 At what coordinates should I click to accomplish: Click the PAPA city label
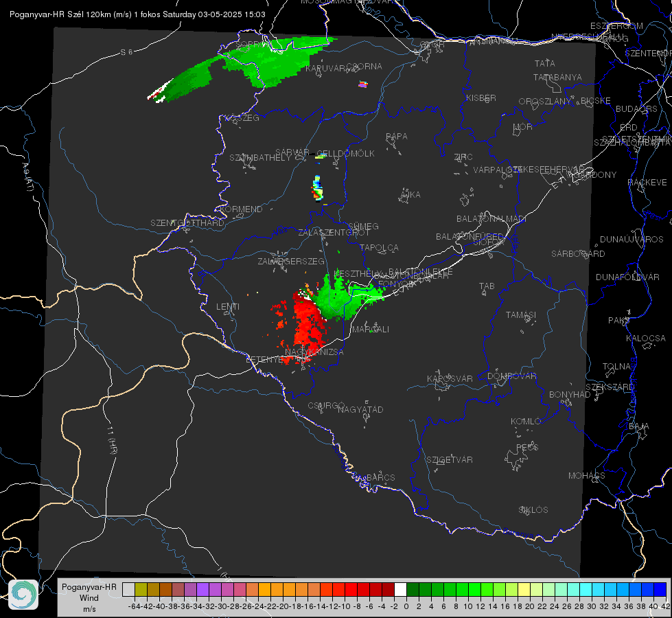tap(397, 137)
